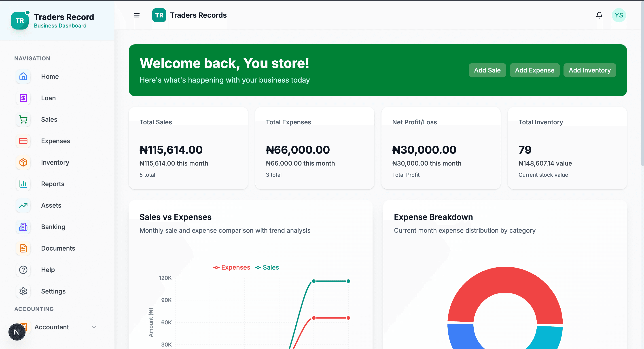The width and height of the screenshot is (644, 349).
Task: Click the Assets trending arrow icon
Action: click(x=23, y=205)
